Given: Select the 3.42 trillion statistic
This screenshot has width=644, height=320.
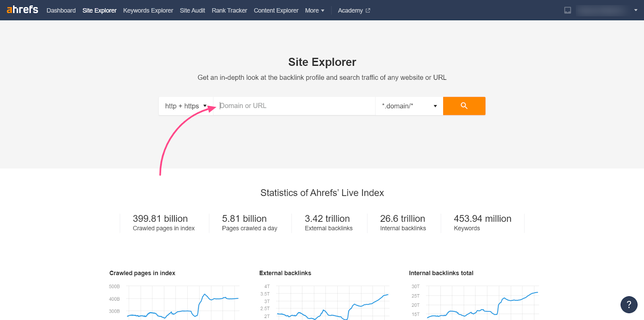Looking at the screenshot, I should (x=327, y=219).
